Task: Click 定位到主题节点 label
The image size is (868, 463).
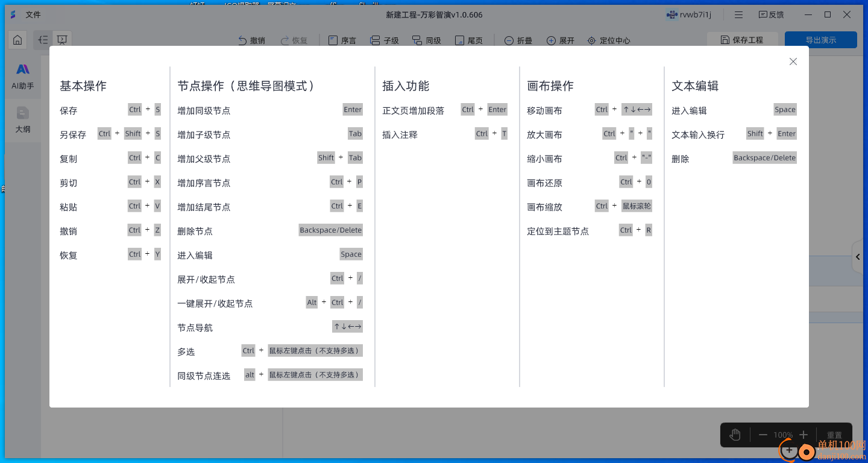Action: 558,231
